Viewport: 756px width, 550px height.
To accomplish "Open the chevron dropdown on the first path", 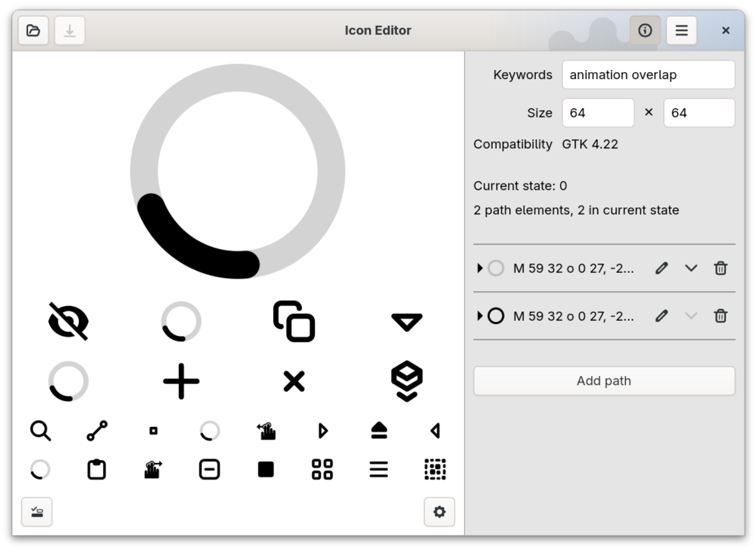I will pyautogui.click(x=691, y=268).
